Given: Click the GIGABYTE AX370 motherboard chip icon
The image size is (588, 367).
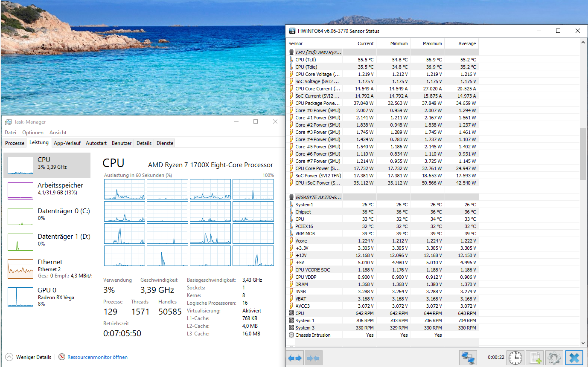Looking at the screenshot, I should [291, 197].
